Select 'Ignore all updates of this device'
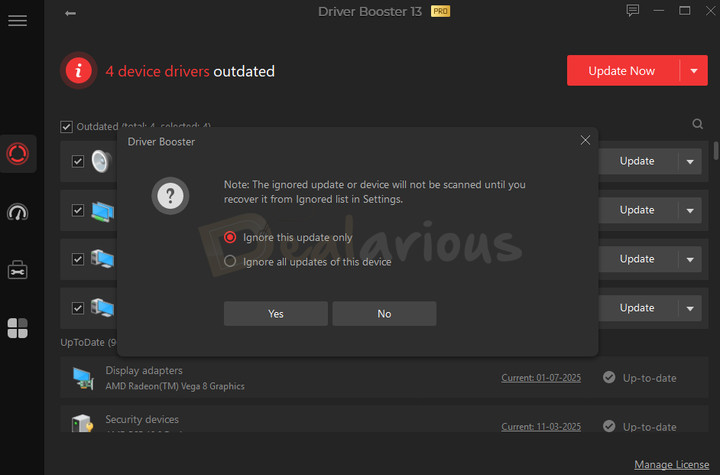The width and height of the screenshot is (720, 475). tap(231, 262)
